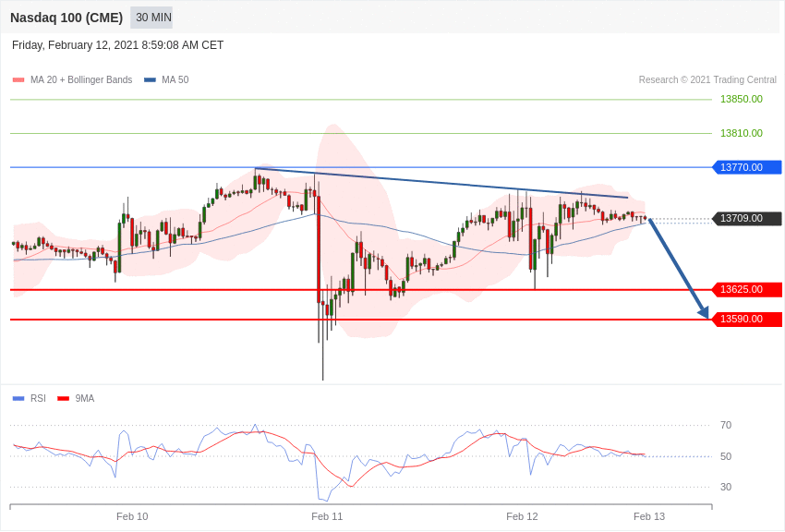Click the 13810.00 resistance price label
This screenshot has height=532, width=785.
(x=741, y=133)
